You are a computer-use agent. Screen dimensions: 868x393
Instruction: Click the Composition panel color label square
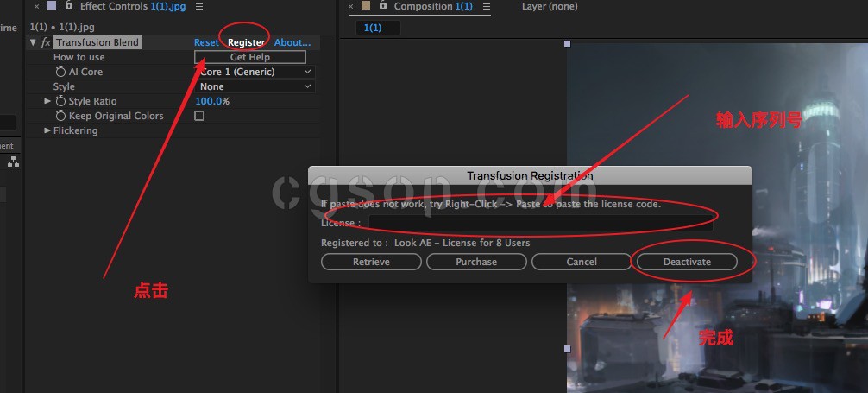(x=365, y=6)
